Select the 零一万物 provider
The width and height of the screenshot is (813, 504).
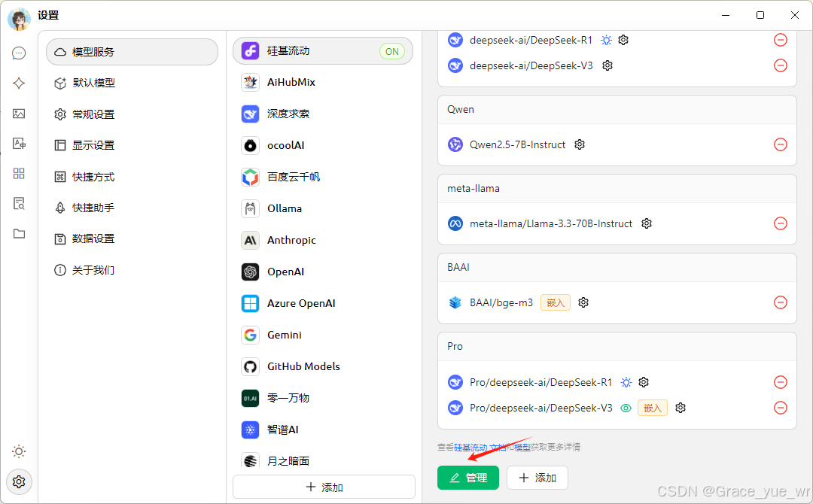tap(323, 399)
